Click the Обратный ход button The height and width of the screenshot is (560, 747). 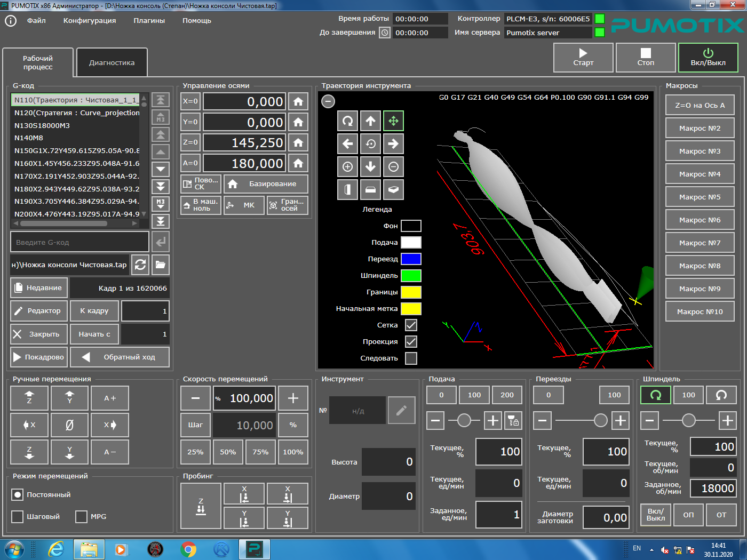(120, 357)
